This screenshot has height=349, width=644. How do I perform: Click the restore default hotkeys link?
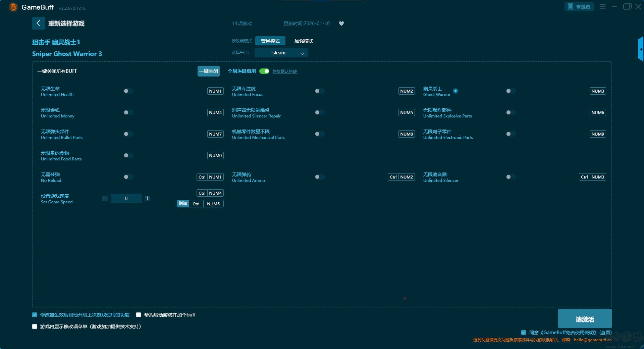click(284, 71)
